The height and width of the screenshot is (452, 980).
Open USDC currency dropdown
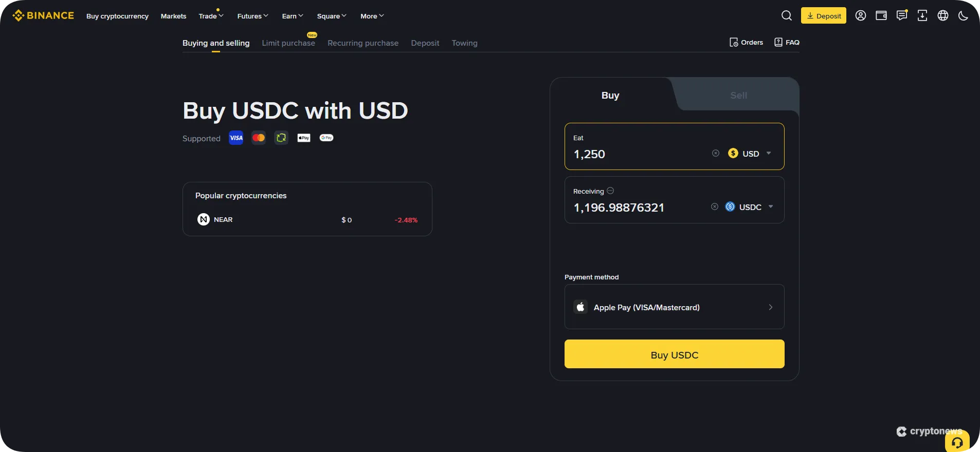pyautogui.click(x=749, y=206)
